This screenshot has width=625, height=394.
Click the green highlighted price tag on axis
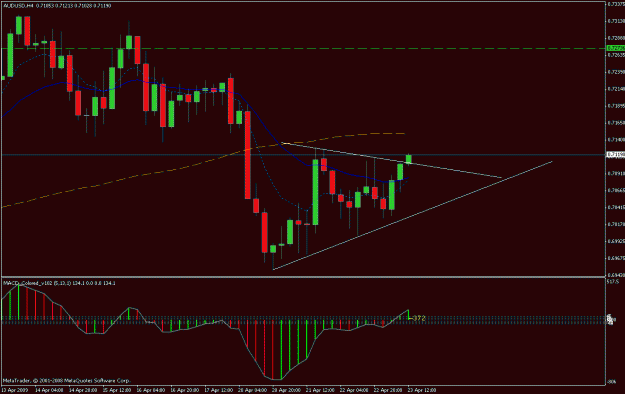(x=615, y=48)
